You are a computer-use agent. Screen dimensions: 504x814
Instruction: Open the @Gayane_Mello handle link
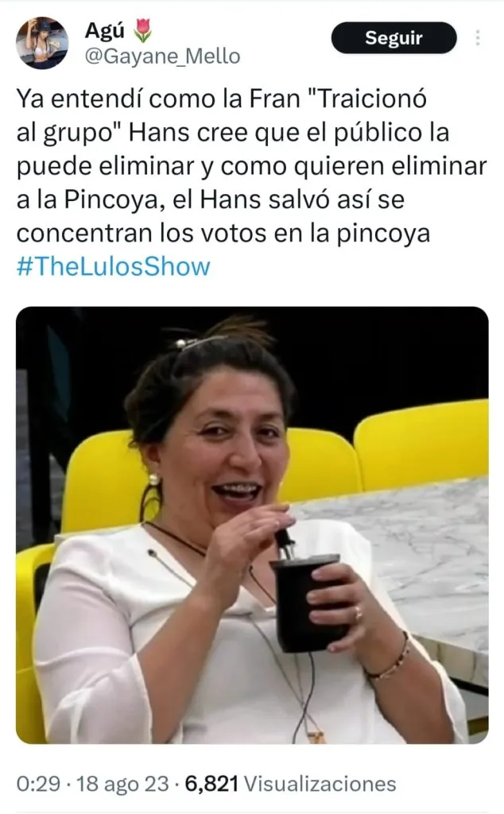(x=162, y=56)
